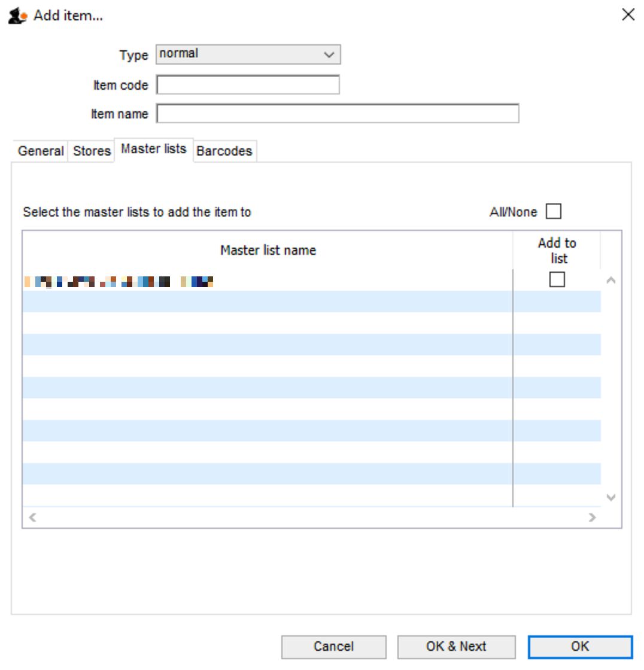Viewport: 644px width, 670px height.
Task: Check Add to list box in first row
Action: pos(557,280)
